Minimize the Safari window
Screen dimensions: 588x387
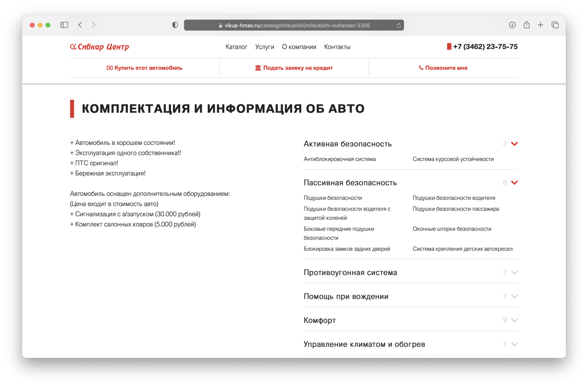point(40,25)
